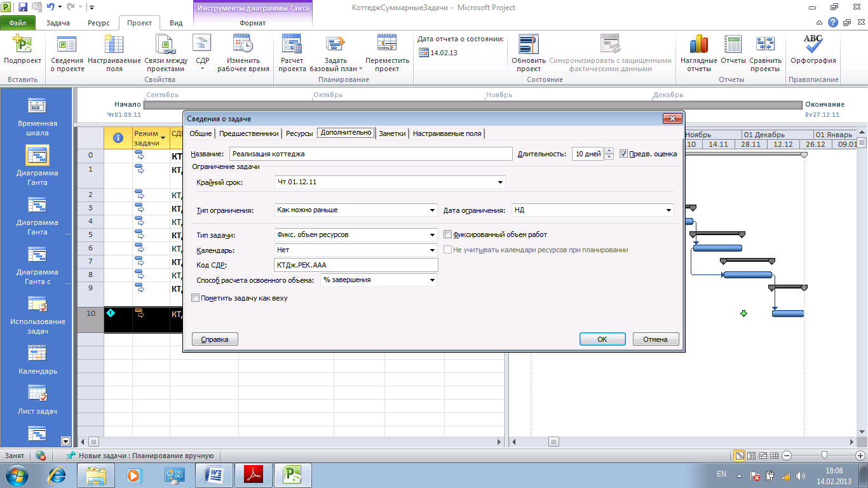Select Календарь view in sidebar

(37, 360)
